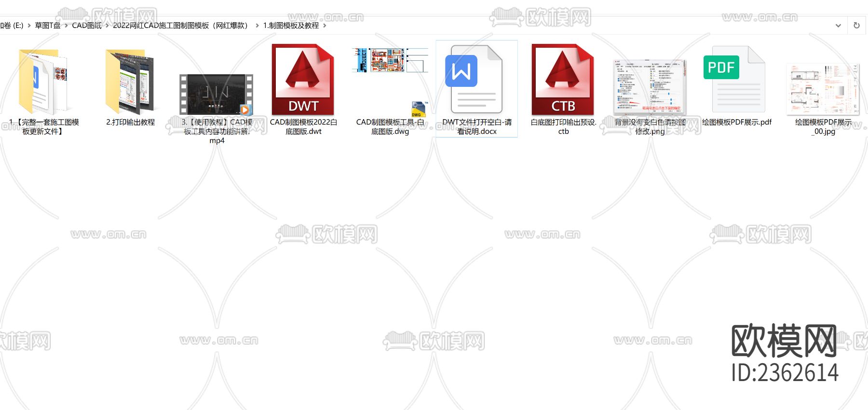Refresh the current folder view
The width and height of the screenshot is (868, 410).
pyautogui.click(x=856, y=26)
